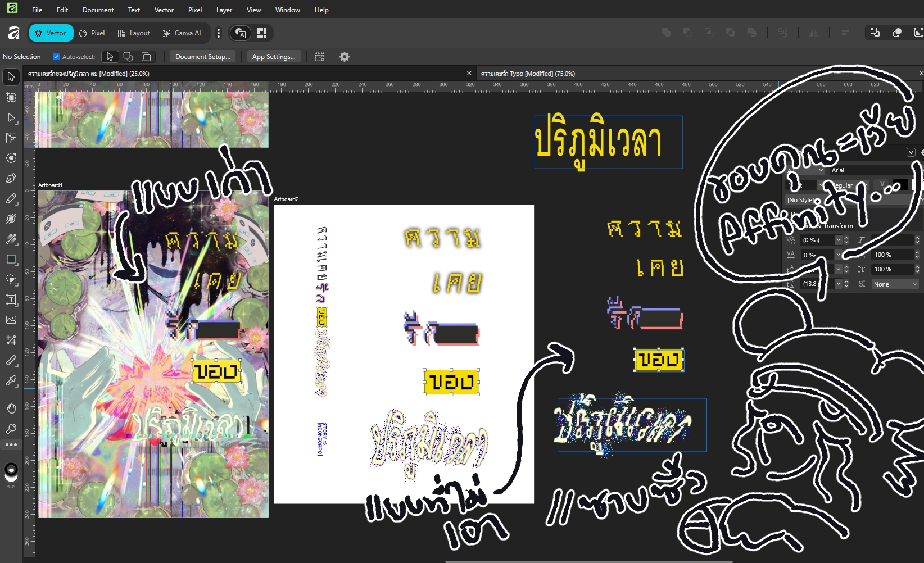Screen dimensions: 924x563
Task: Expand the kerning value dropdown
Action: [838, 240]
